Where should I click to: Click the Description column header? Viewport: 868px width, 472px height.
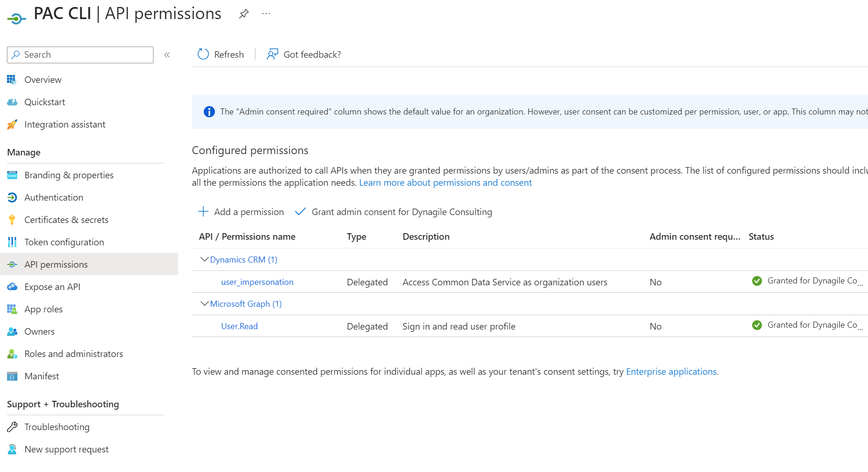click(426, 236)
